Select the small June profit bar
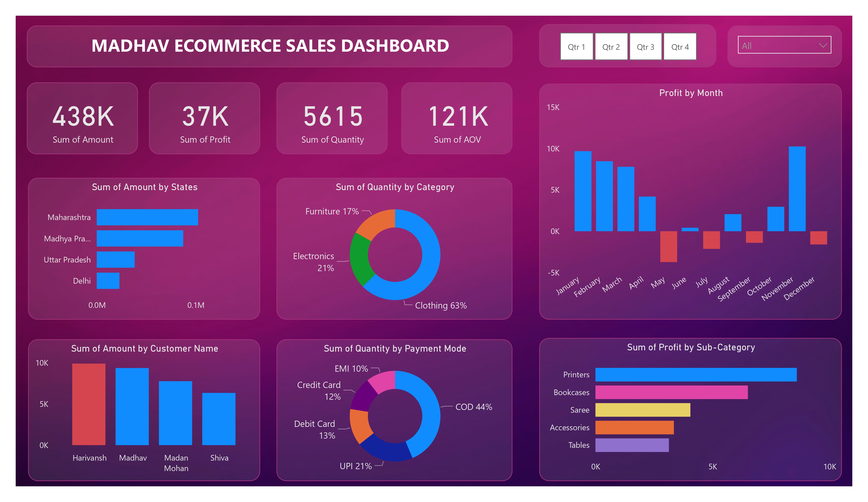 [690, 229]
